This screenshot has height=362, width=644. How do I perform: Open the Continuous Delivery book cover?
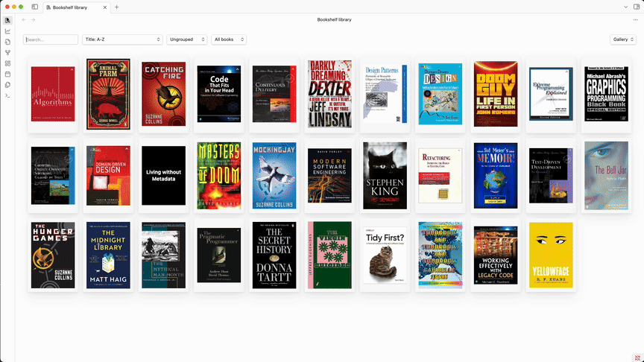274,94
